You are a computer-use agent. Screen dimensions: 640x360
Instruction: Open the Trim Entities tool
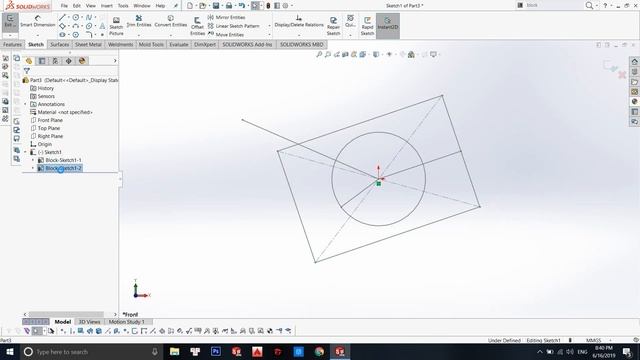click(x=139, y=21)
